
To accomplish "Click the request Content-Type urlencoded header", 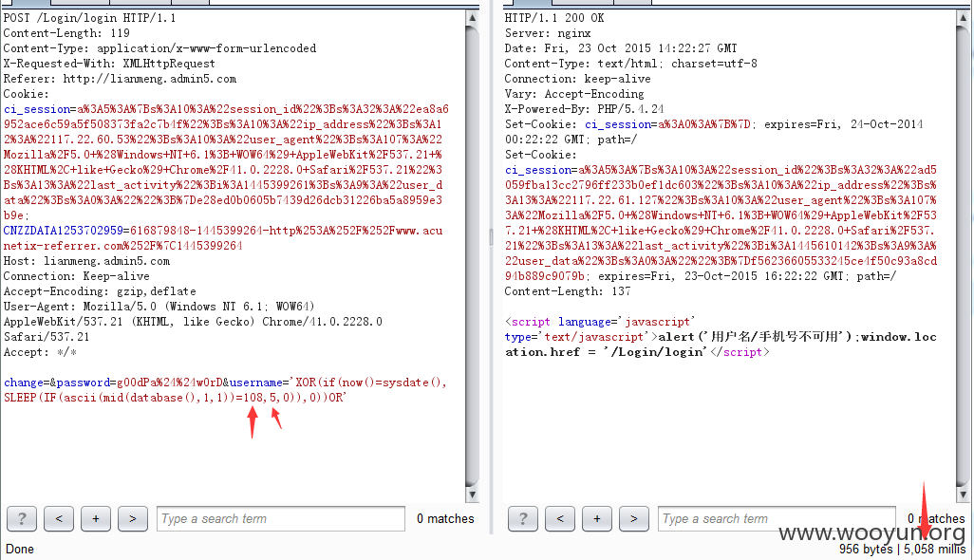I will point(159,48).
